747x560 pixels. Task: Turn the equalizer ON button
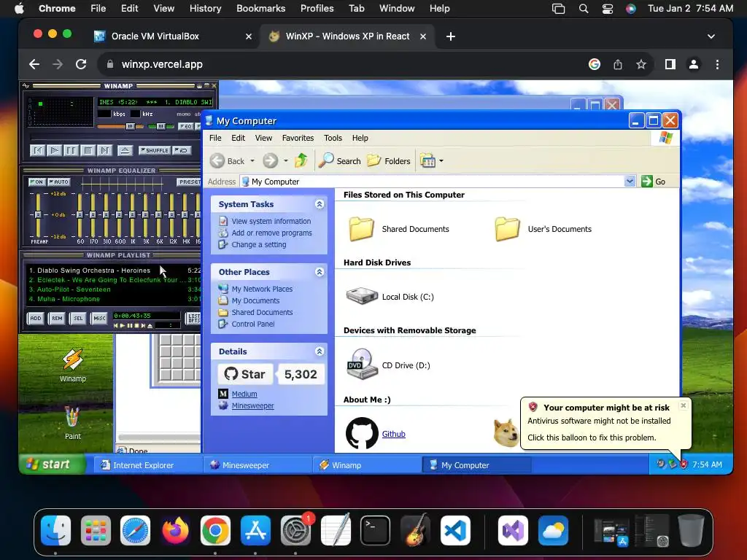coord(36,182)
